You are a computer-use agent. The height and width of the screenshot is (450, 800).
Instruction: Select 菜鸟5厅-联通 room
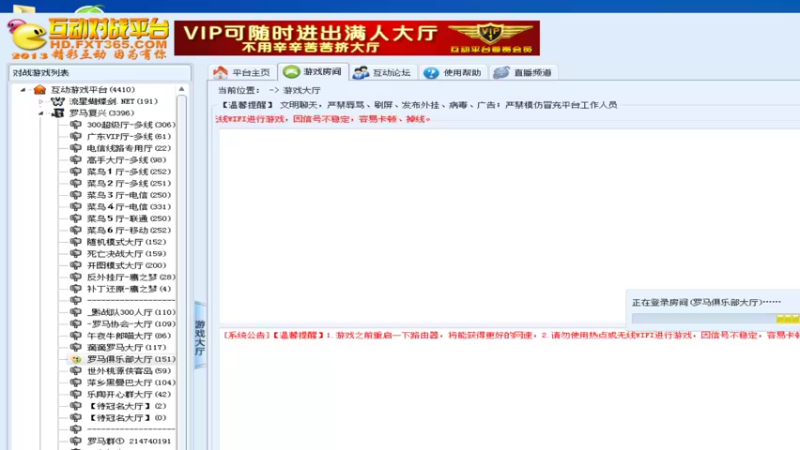[129, 218]
